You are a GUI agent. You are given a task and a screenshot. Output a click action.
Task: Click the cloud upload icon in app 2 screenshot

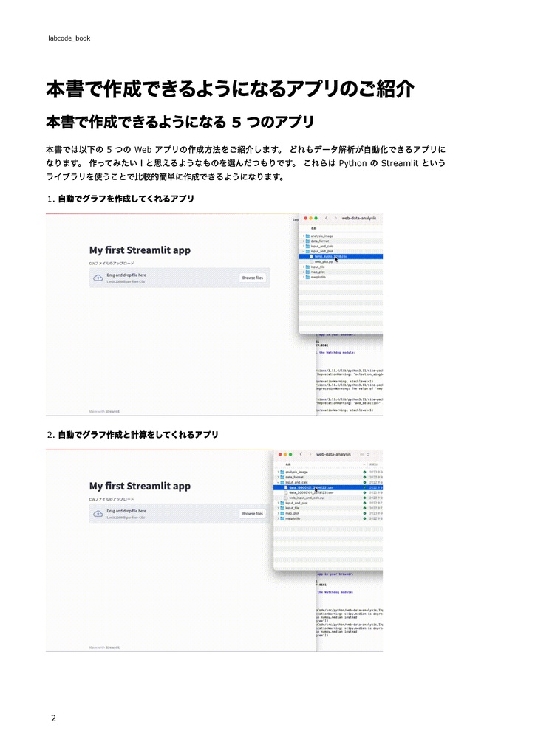pos(98,514)
